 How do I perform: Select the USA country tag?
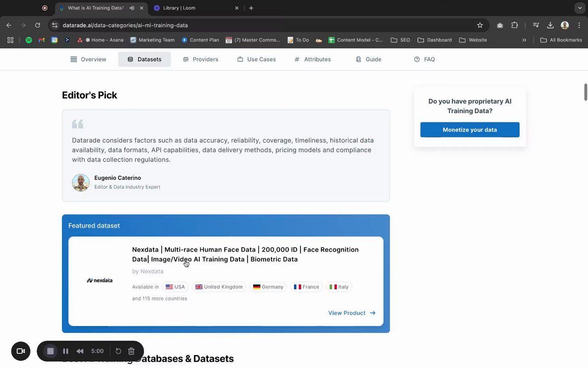[x=175, y=287]
